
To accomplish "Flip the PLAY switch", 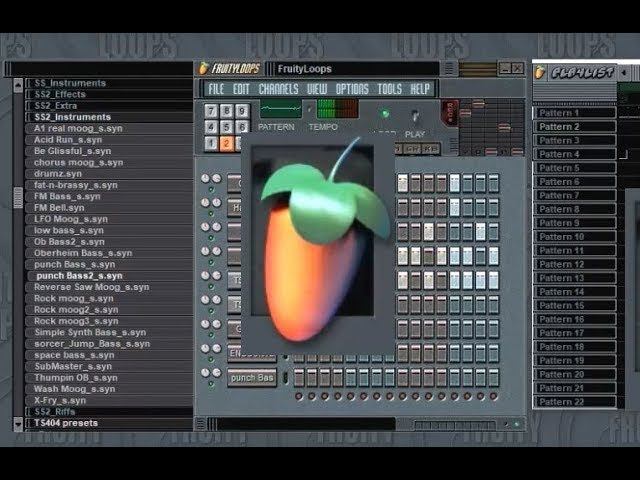I will click(415, 117).
